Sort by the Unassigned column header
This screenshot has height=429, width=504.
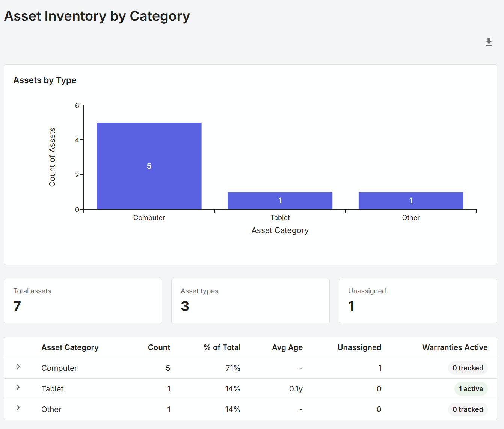359,347
